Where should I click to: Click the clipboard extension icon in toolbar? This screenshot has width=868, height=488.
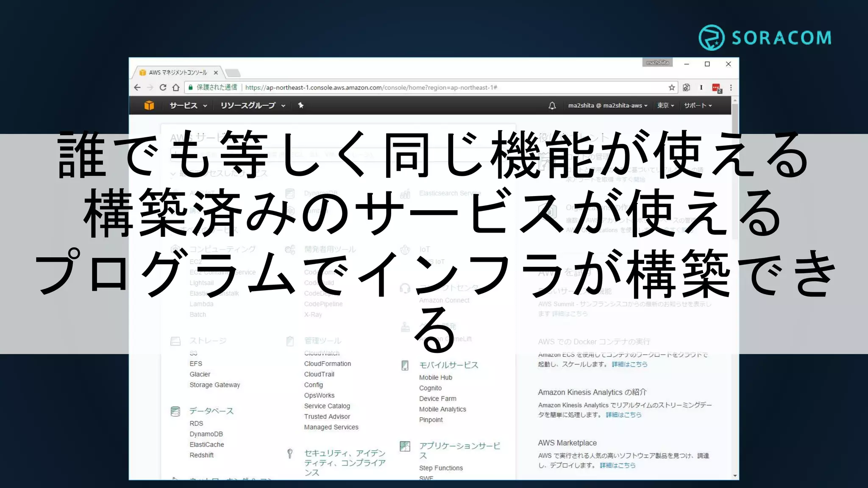[x=687, y=88]
